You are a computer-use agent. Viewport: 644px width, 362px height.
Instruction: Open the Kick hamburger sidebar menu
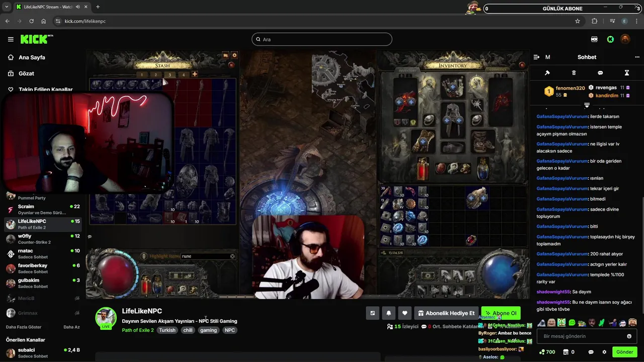(x=11, y=39)
